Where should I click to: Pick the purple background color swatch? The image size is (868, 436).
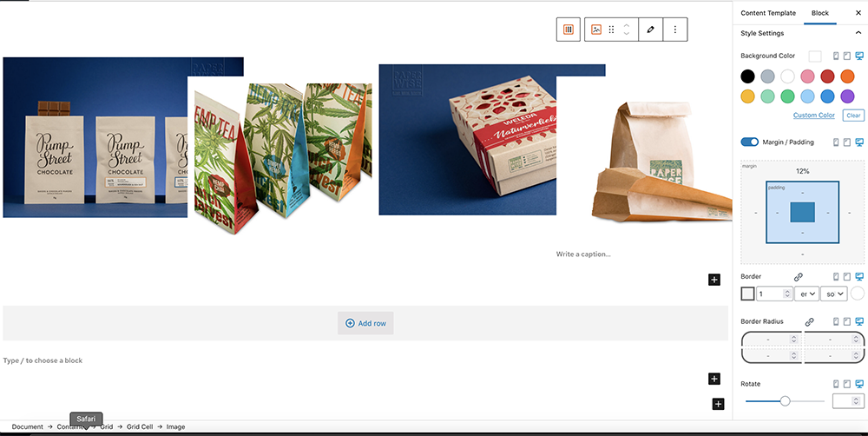[847, 96]
